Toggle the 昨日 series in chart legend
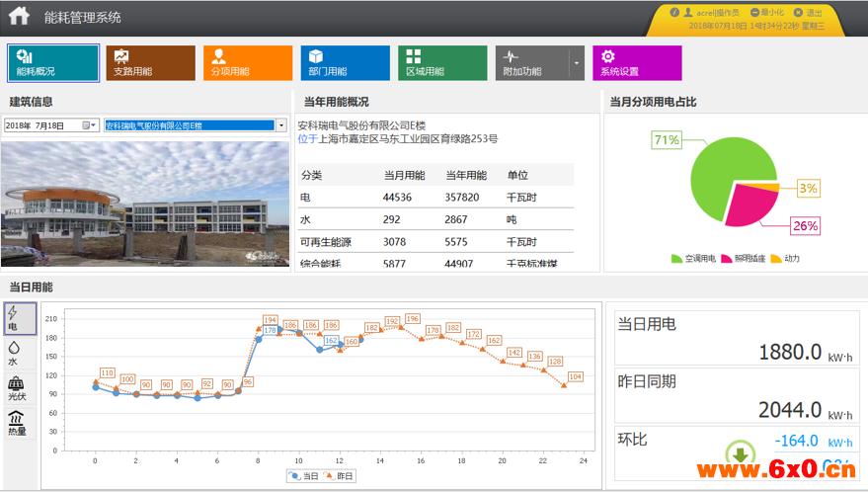The height and width of the screenshot is (492, 868). [x=340, y=476]
